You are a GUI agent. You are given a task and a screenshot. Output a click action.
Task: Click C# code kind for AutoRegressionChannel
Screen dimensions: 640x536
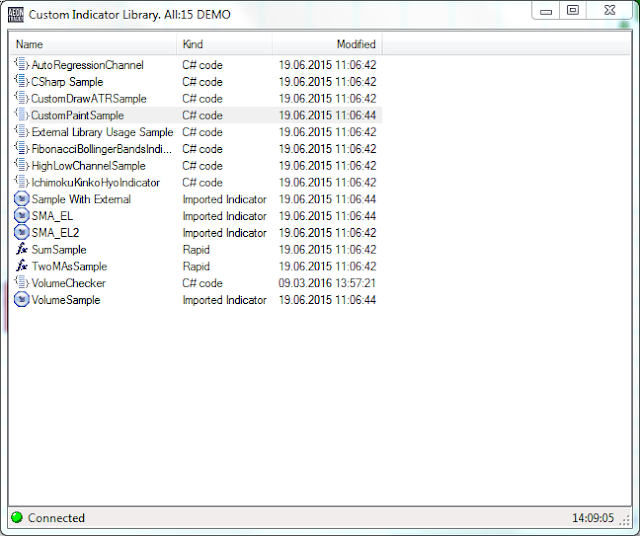[x=202, y=65]
